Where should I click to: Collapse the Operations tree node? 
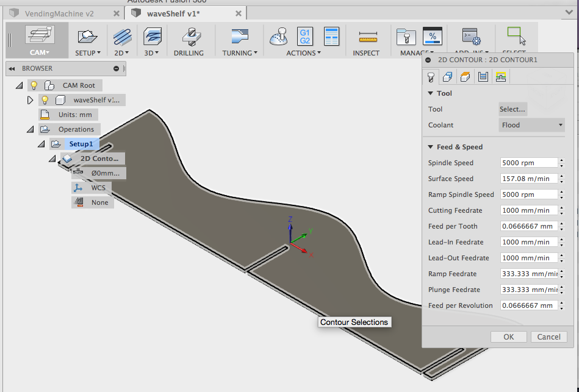coord(31,130)
